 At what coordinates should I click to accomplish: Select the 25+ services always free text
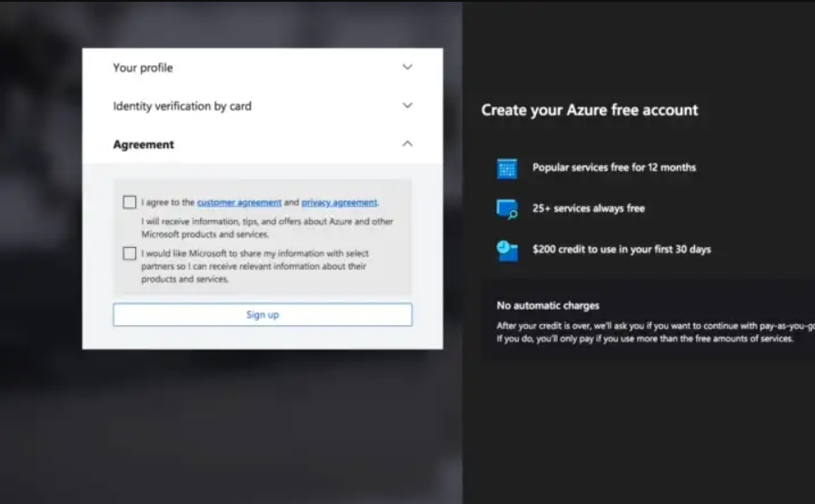coord(589,208)
